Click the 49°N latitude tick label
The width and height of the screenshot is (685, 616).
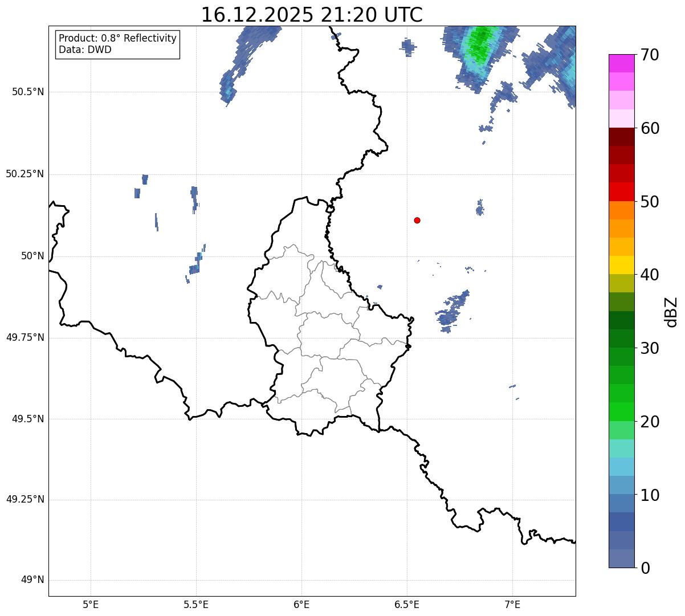point(32,580)
